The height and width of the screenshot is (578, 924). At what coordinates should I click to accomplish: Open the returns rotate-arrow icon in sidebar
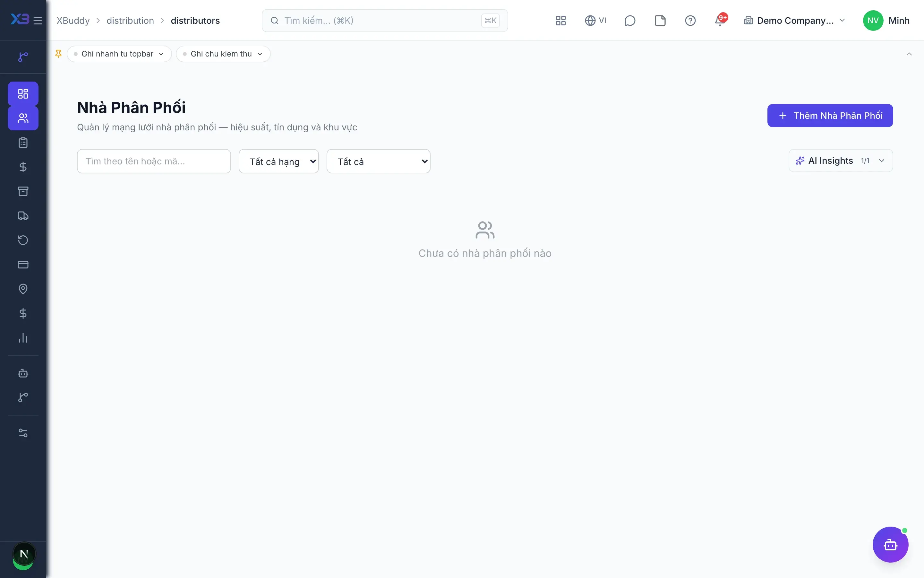pyautogui.click(x=23, y=240)
